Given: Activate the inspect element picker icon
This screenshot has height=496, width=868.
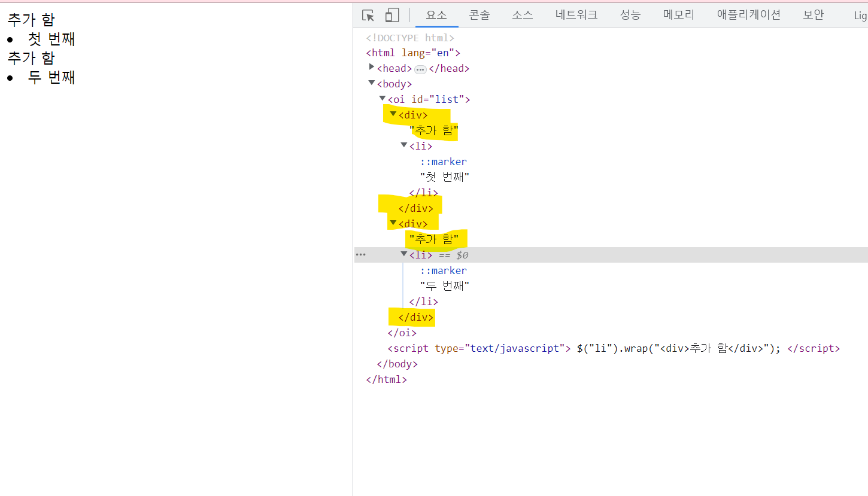Looking at the screenshot, I should (368, 16).
